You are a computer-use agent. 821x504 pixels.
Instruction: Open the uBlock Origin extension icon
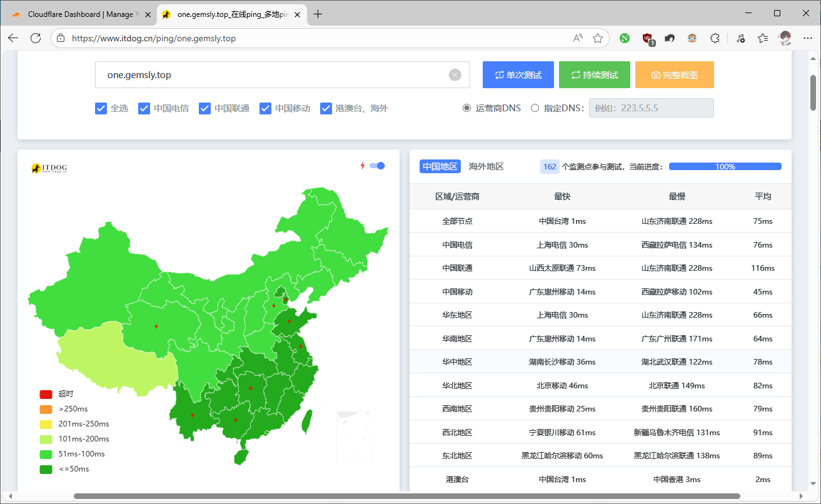(x=647, y=38)
